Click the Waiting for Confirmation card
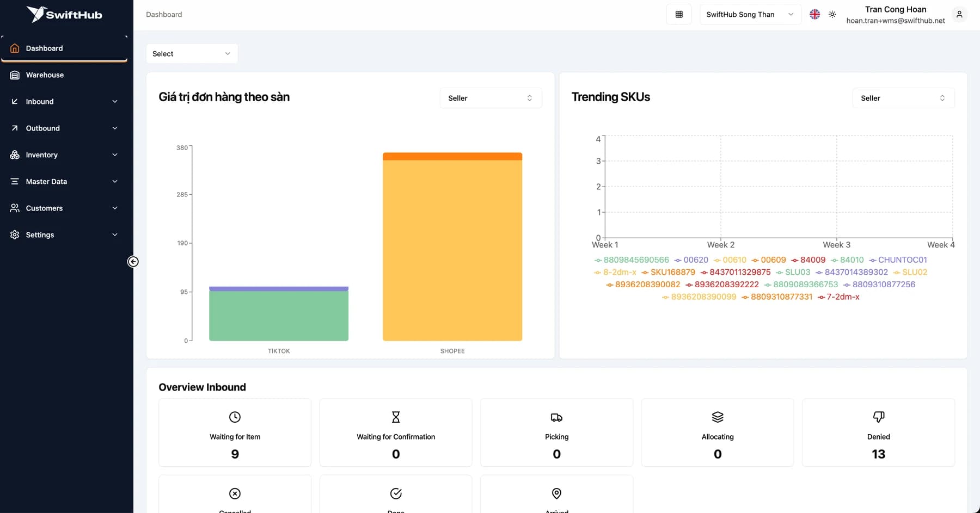 396,432
